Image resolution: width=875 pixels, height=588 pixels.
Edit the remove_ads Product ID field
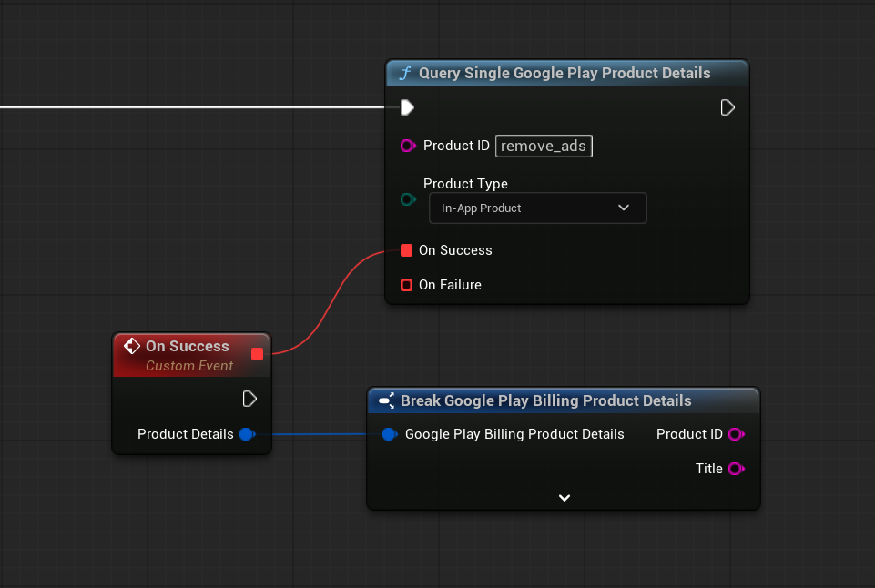[544, 146]
